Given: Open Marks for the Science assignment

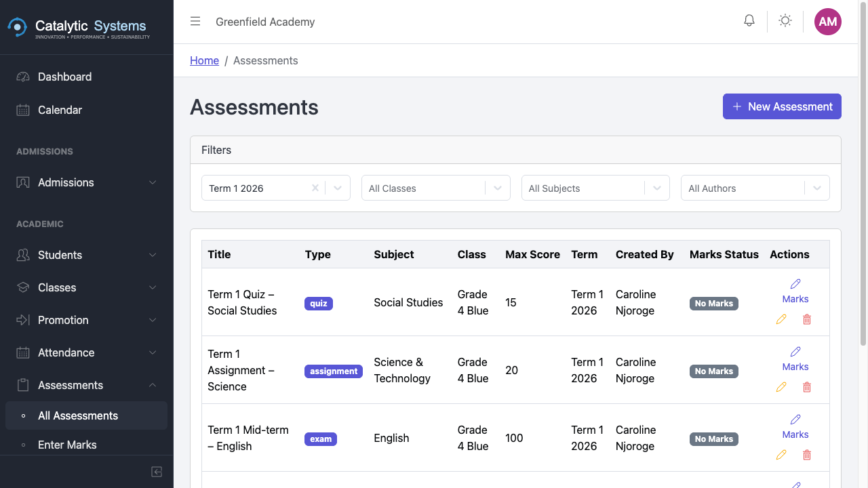Looking at the screenshot, I should click(x=795, y=359).
